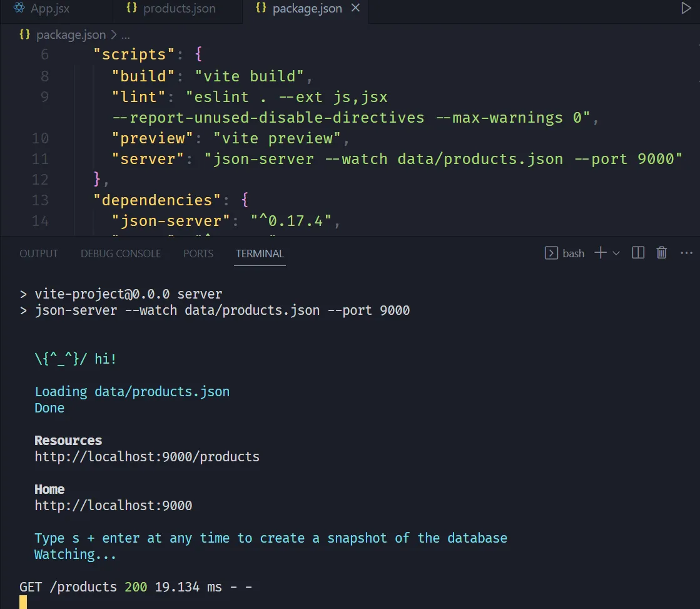Expand the breadcrumb ellipsis after package.json

124,35
